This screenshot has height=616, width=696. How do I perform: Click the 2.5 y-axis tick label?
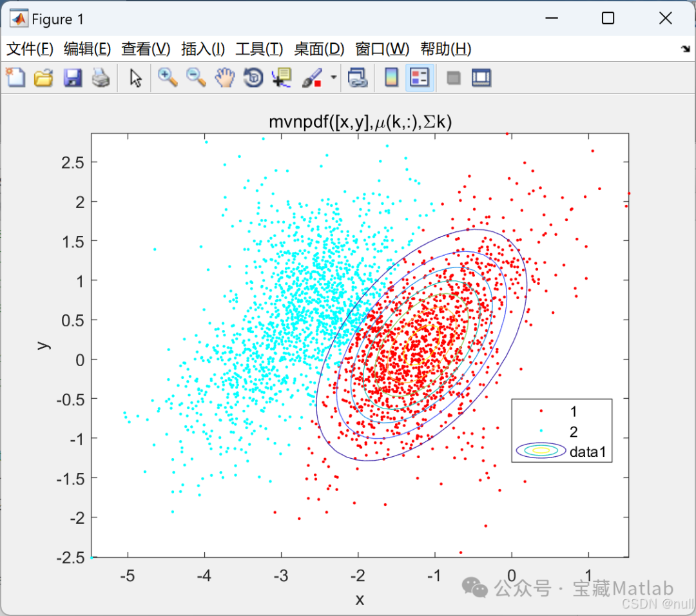coord(72,163)
